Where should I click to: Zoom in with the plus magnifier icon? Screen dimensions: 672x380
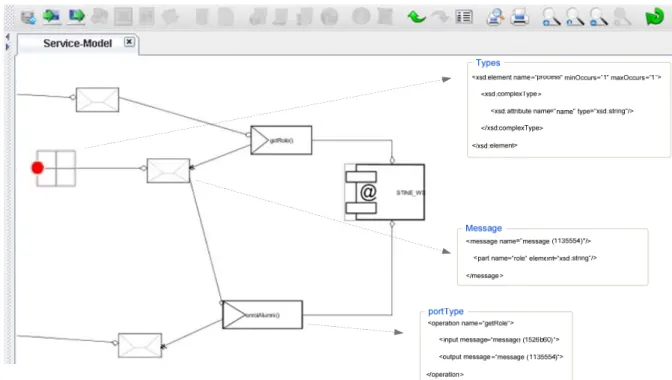point(551,17)
